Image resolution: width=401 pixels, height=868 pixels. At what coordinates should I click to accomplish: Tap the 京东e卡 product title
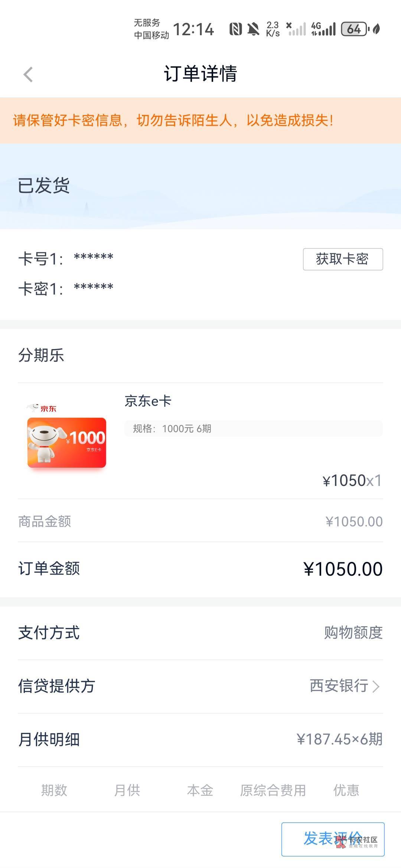(148, 401)
